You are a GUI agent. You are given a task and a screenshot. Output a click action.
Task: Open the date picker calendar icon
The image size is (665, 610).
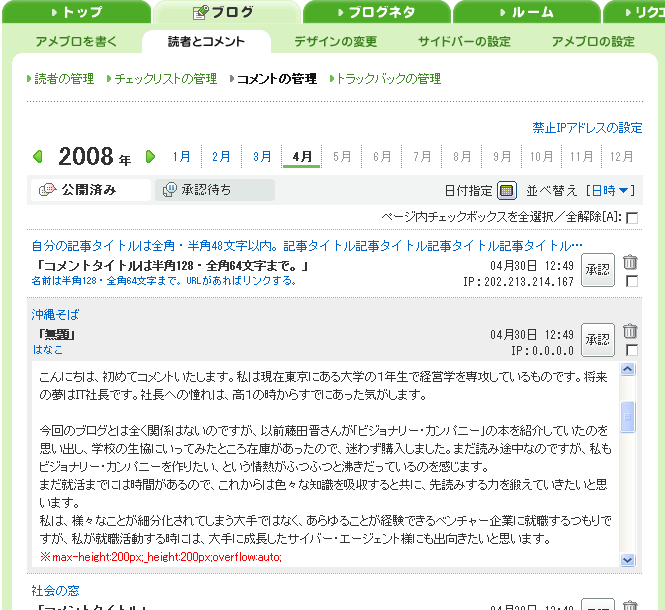[x=507, y=190]
